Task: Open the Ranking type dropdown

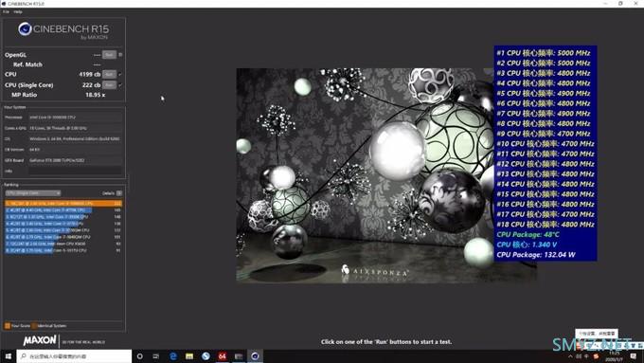Action: 33,193
